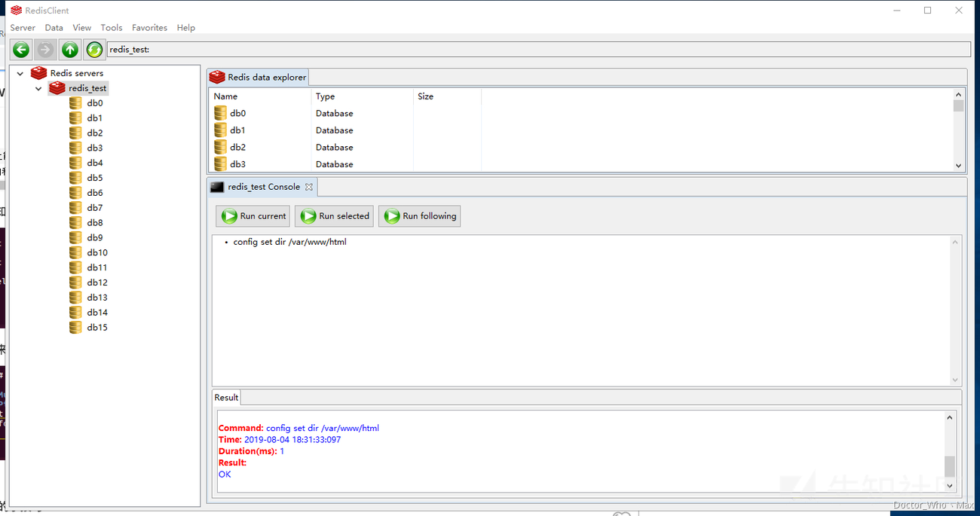Click the 'Command:' line in the Result pane

tap(299, 428)
